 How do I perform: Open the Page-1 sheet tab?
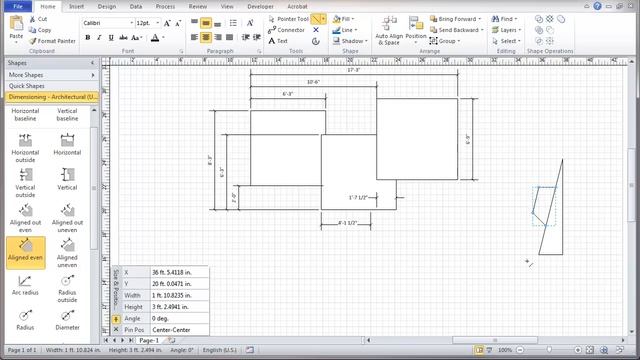[149, 340]
